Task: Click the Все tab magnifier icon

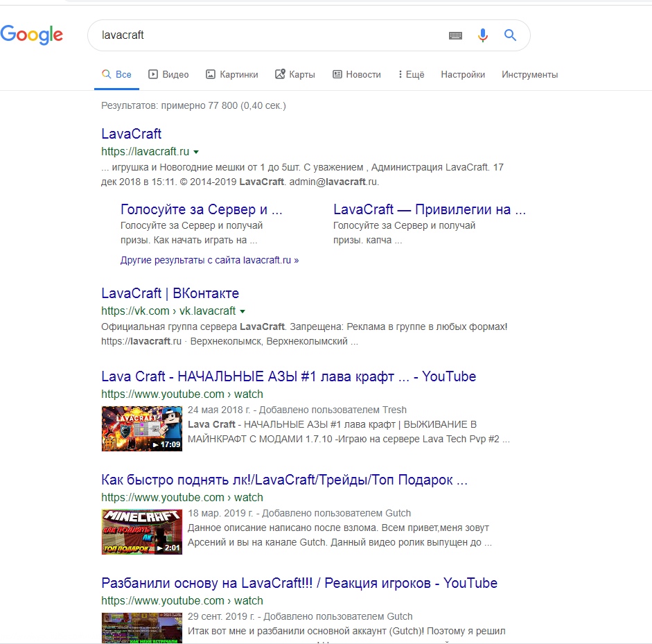Action: pos(107,74)
